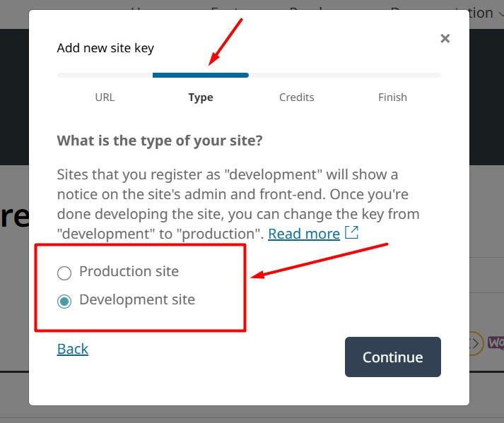This screenshot has height=423, width=504.
Task: Click the Add new site key title
Action: point(105,48)
